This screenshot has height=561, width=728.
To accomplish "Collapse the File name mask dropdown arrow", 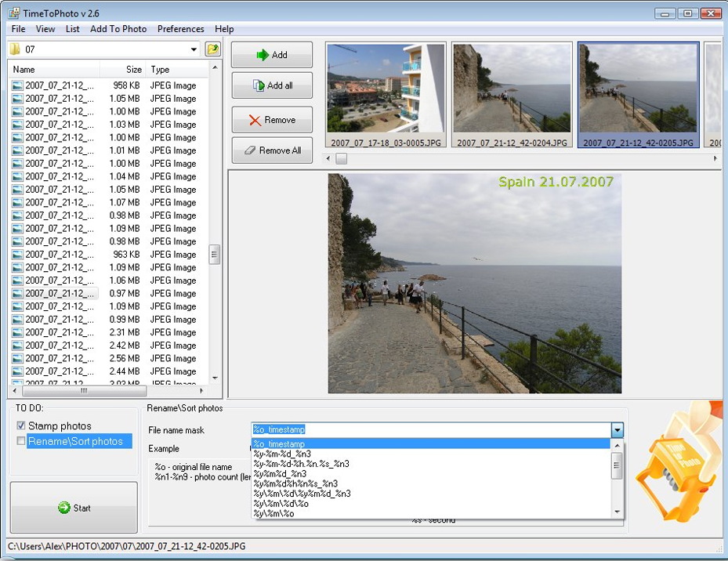I will 617,430.
